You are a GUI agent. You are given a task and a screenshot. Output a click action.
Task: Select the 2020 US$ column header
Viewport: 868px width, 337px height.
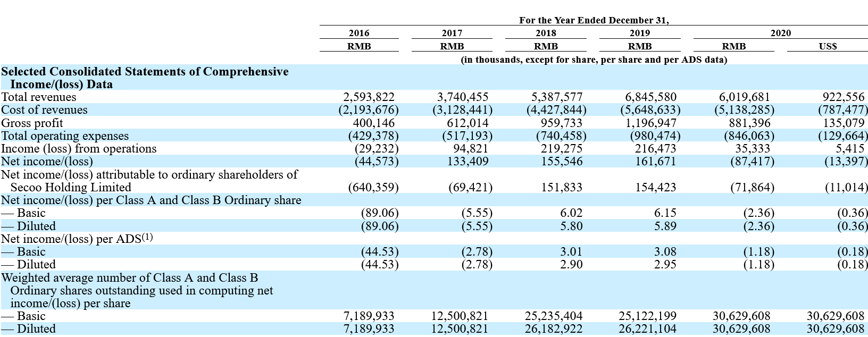tap(828, 46)
